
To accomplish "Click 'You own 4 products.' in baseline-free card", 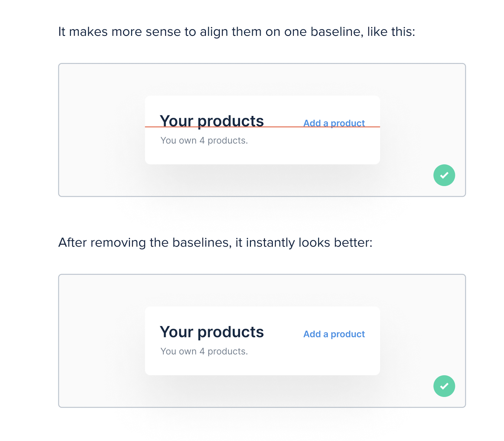I will (204, 352).
